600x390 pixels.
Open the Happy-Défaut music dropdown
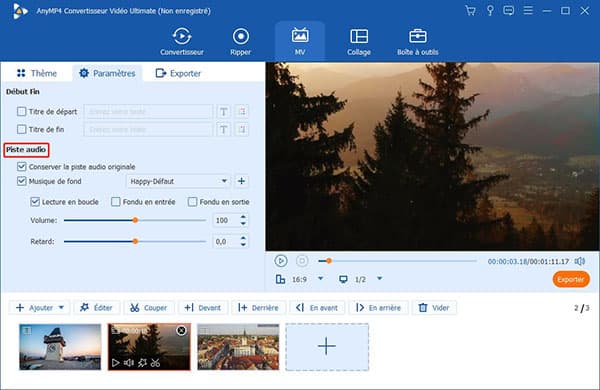[178, 181]
